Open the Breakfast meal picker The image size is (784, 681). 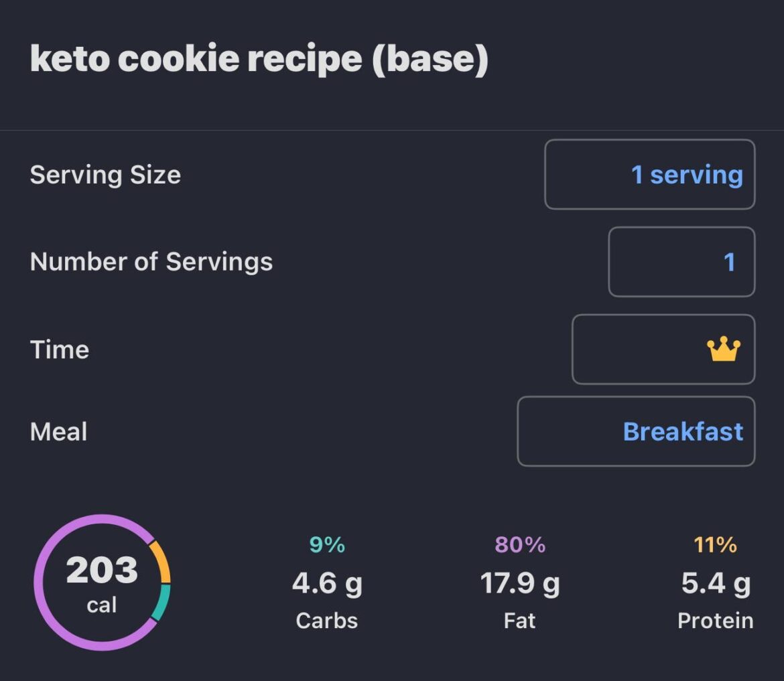pyautogui.click(x=635, y=431)
